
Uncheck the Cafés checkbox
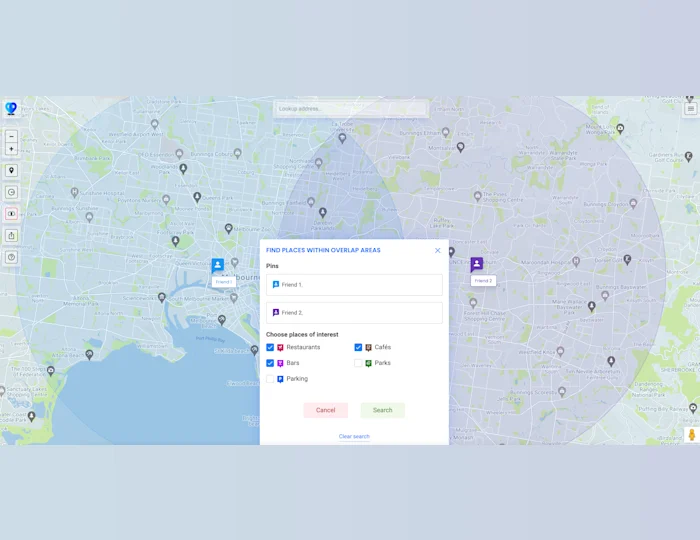point(358,347)
